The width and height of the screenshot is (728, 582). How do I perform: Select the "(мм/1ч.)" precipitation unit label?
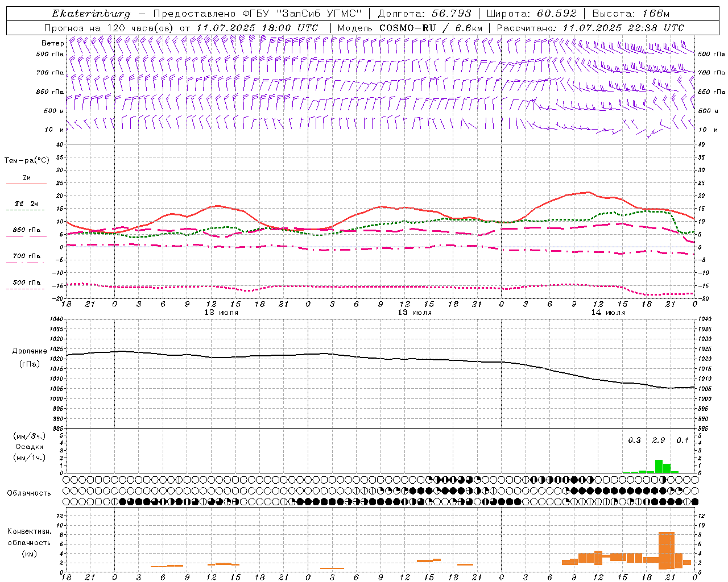29,458
